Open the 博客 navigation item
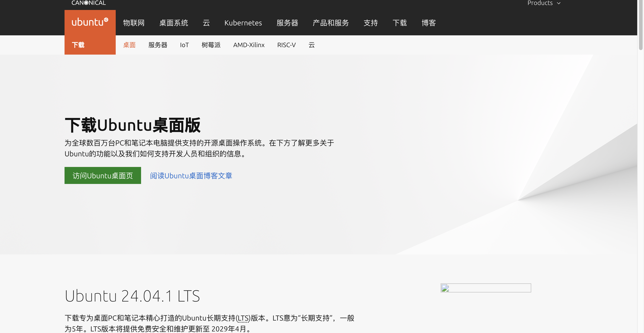The width and height of the screenshot is (644, 333). [429, 23]
